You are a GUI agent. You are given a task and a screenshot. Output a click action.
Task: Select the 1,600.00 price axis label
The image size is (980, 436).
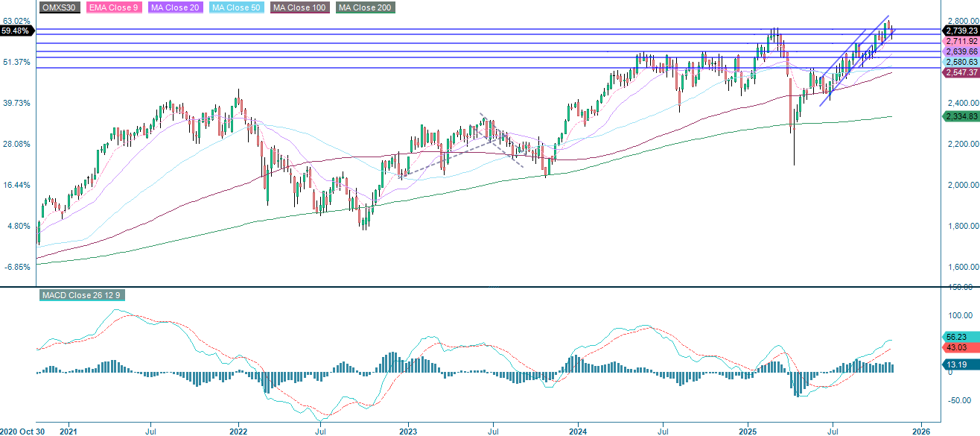[x=962, y=267]
